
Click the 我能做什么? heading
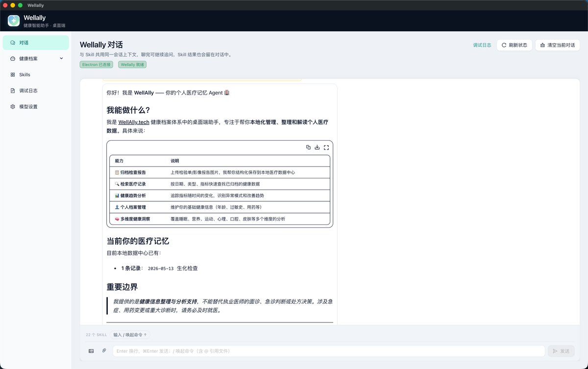pyautogui.click(x=128, y=110)
